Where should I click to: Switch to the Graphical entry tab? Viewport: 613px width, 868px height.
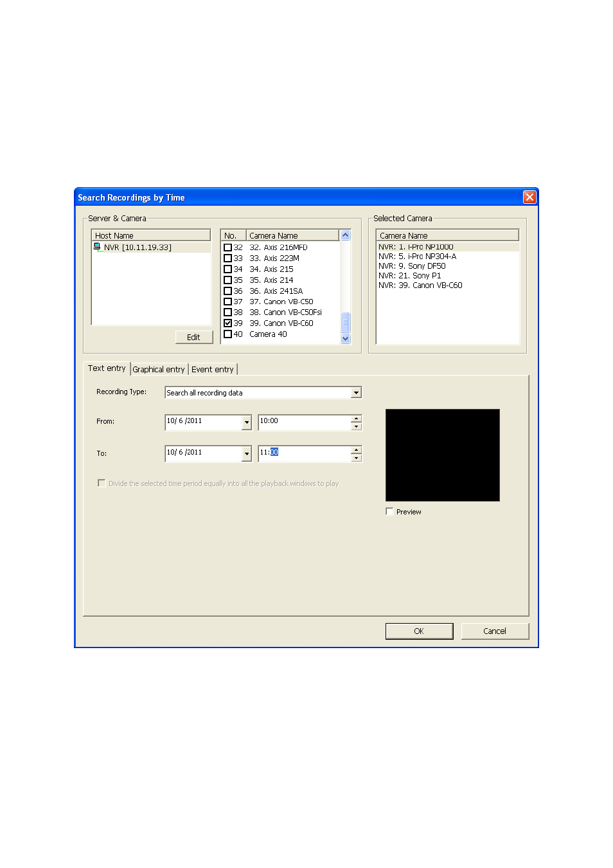click(x=159, y=370)
